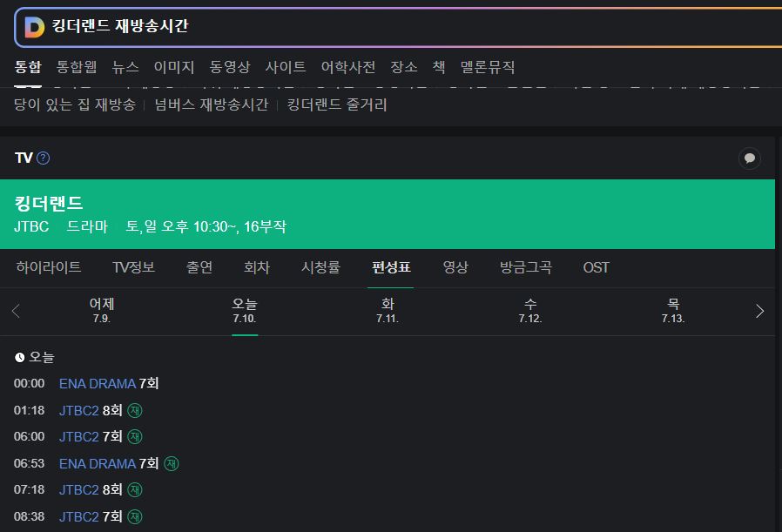Click the JTBC channel label
Screen dimensions: 782x532
pyautogui.click(x=31, y=227)
